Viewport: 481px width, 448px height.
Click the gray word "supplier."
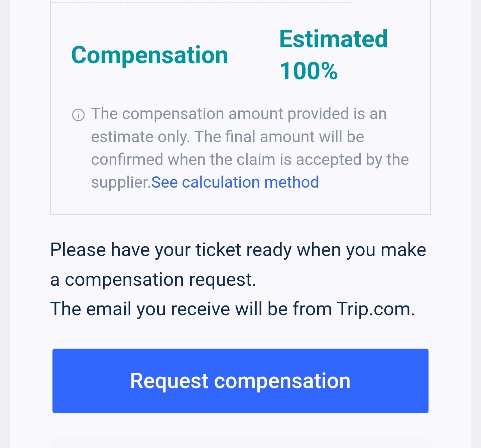tap(121, 182)
